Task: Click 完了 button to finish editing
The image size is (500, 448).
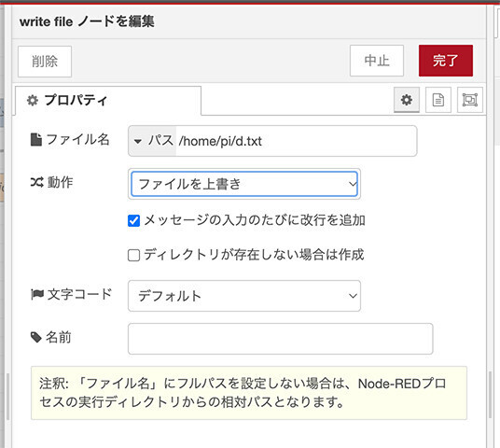Action: [x=446, y=61]
